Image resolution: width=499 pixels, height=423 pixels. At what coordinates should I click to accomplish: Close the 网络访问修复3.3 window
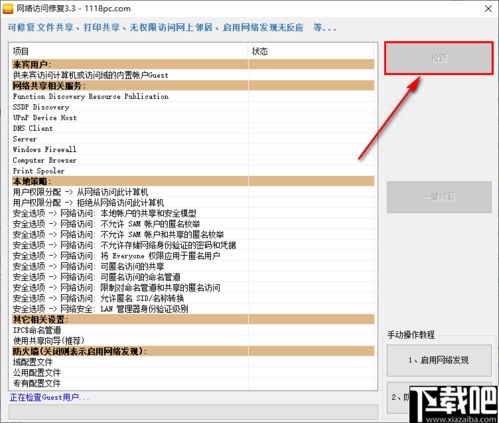(x=488, y=9)
